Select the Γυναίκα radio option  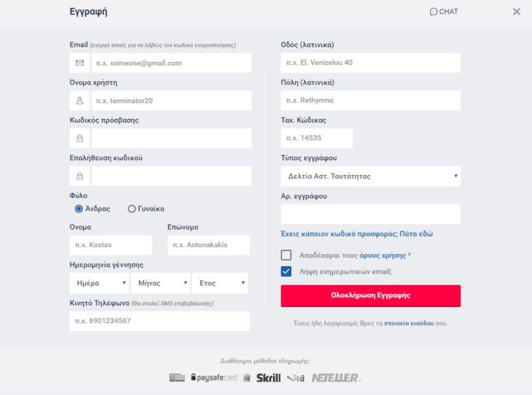[132, 209]
